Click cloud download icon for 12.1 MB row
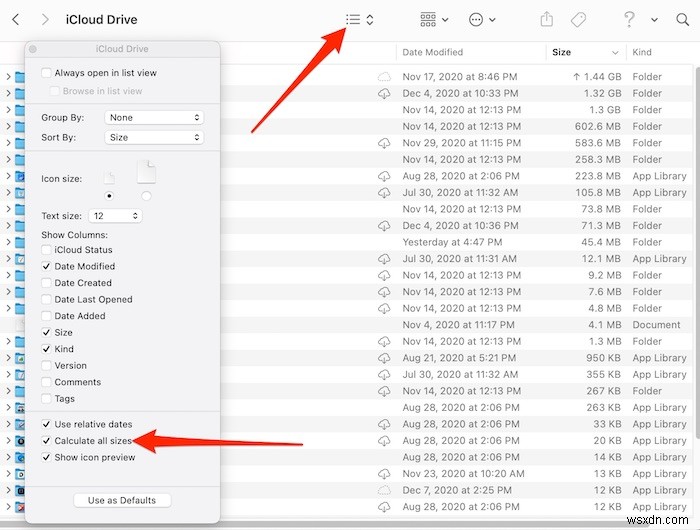This screenshot has width=700, height=530. (384, 259)
